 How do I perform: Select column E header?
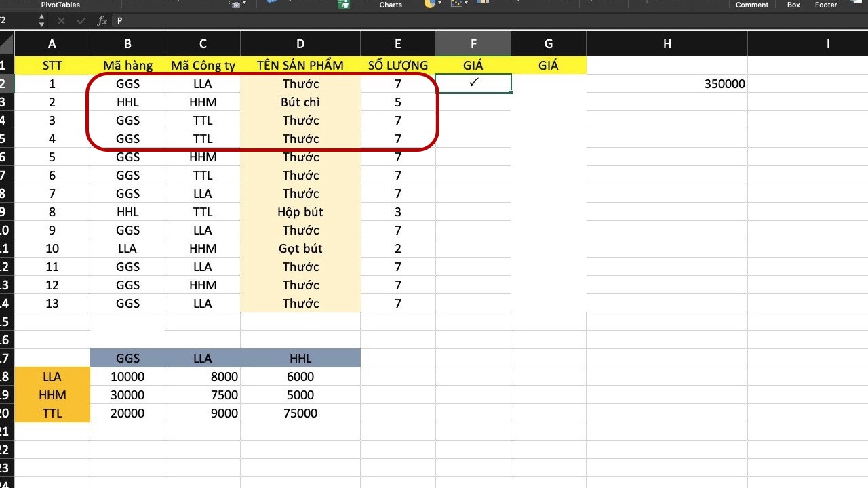(x=398, y=44)
